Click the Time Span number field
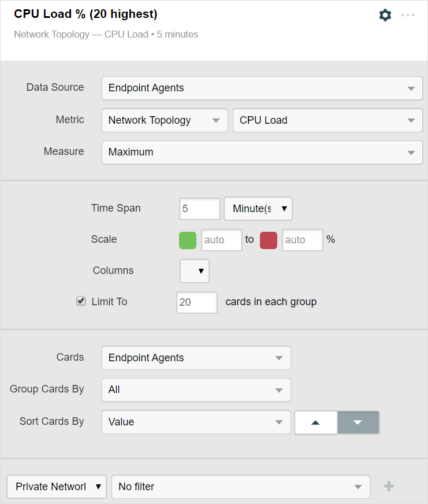 (199, 209)
